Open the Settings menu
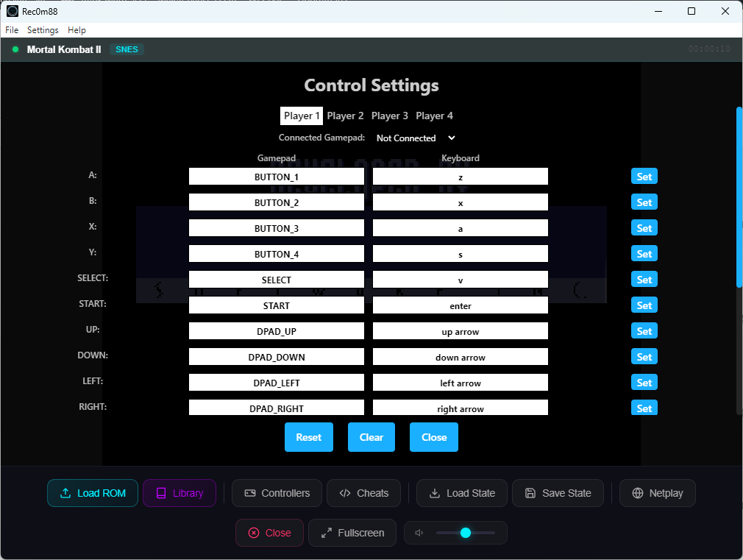This screenshot has height=560, width=743. [43, 30]
